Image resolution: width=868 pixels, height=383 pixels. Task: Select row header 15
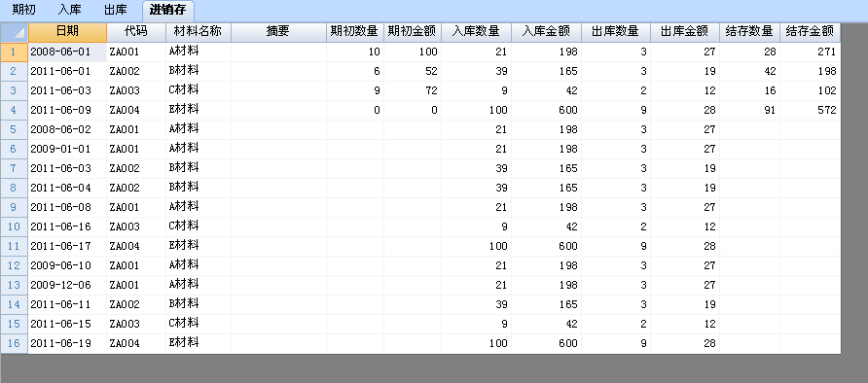click(15, 324)
